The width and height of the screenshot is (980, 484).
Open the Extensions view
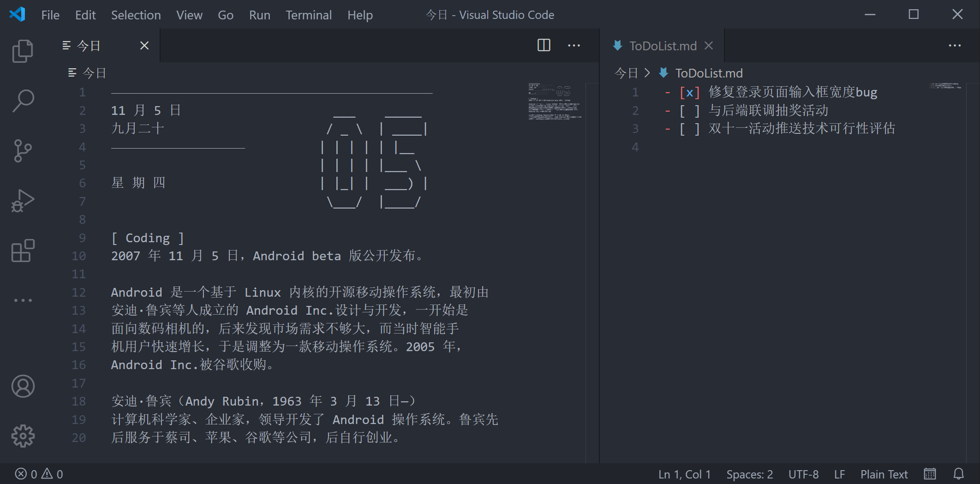tap(23, 251)
